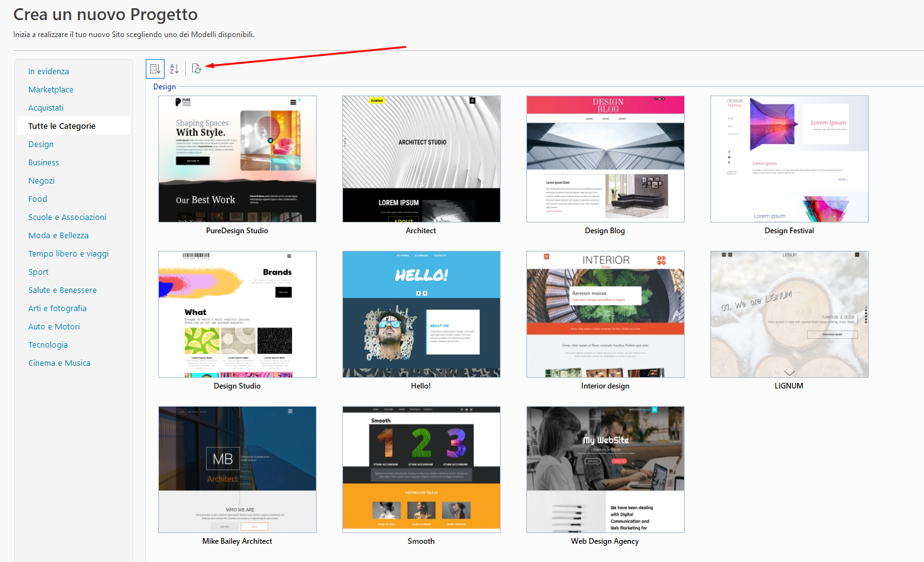Choose the Smooth template thumbnail
Screen dimensions: 924x562
coord(421,470)
